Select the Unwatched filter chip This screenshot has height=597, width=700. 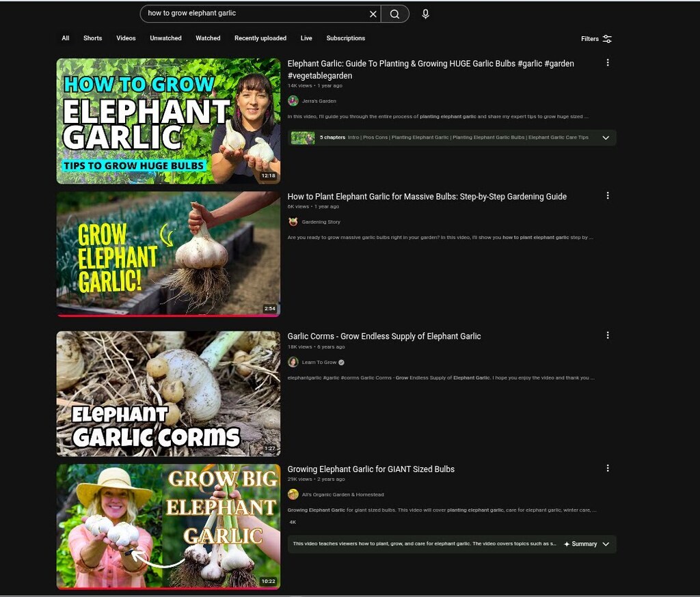pos(165,38)
